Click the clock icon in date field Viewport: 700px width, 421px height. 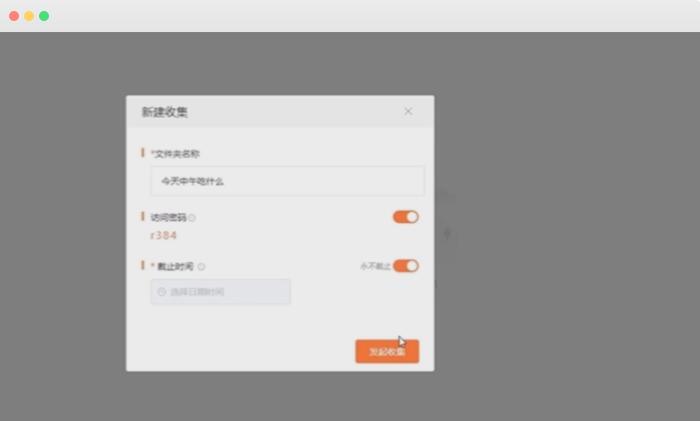point(162,292)
